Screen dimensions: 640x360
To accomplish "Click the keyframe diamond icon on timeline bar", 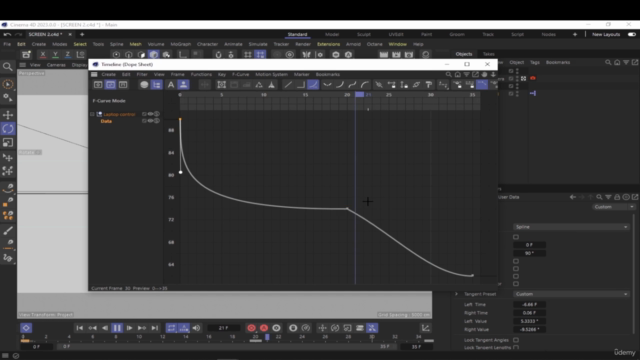I will tap(26, 328).
